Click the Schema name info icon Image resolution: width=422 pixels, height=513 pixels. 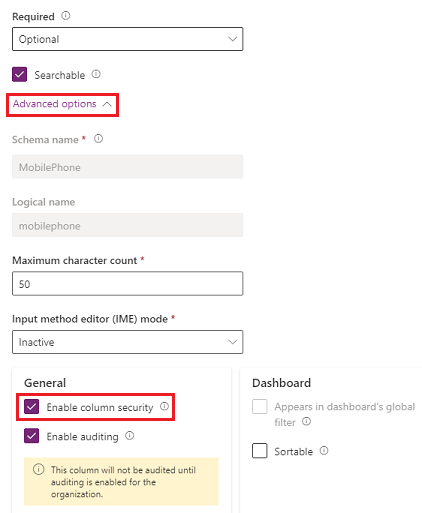98,139
